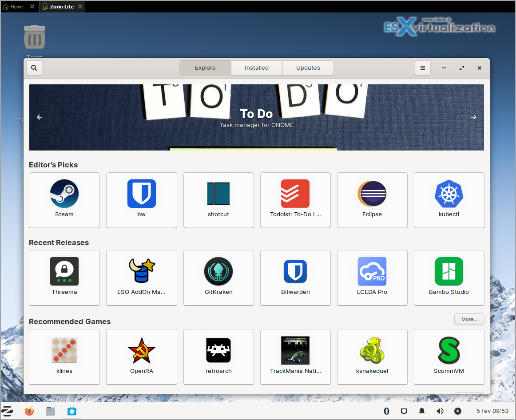Open the Threema app tile

(64, 277)
